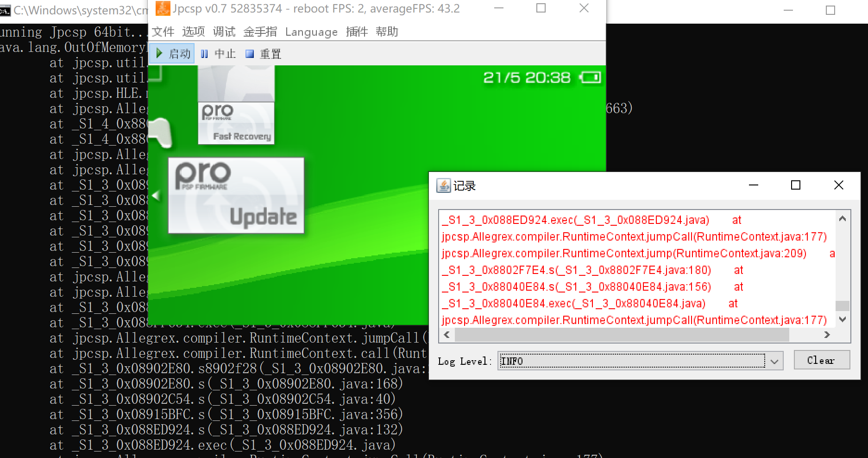Reset the emulator with 重置 button
Viewport: 868px width, 458px height.
pyautogui.click(x=264, y=54)
